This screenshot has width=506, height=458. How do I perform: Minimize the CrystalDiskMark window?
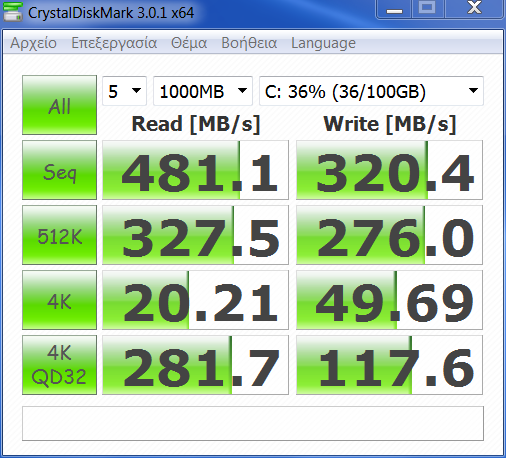pyautogui.click(x=394, y=9)
